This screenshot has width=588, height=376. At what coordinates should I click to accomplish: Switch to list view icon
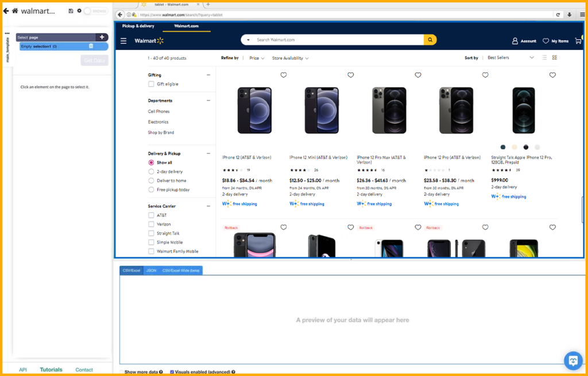pyautogui.click(x=544, y=58)
